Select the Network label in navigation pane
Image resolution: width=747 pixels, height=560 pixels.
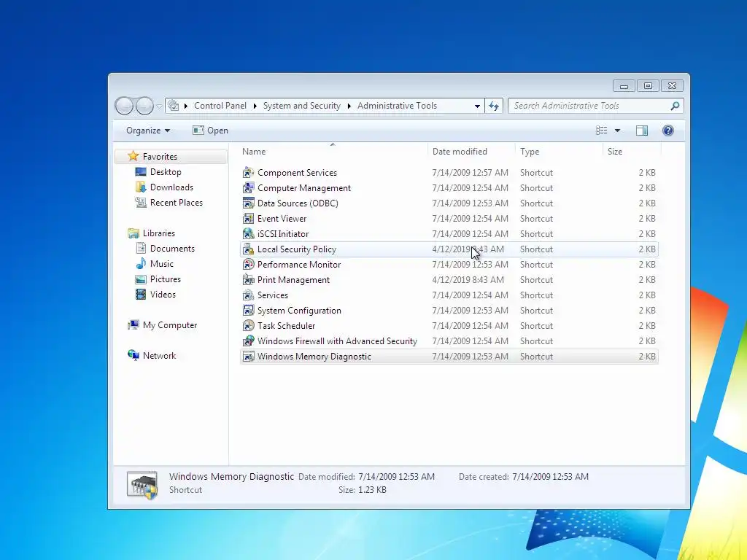[159, 356]
